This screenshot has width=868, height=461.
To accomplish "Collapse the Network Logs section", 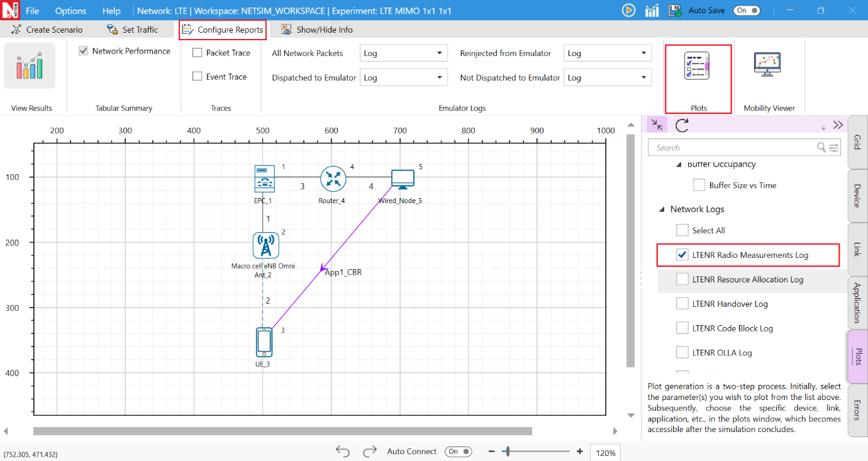I will coord(661,209).
